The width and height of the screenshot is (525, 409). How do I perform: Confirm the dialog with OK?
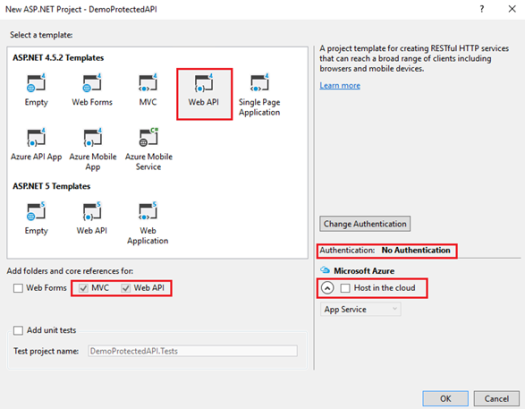coord(445,399)
